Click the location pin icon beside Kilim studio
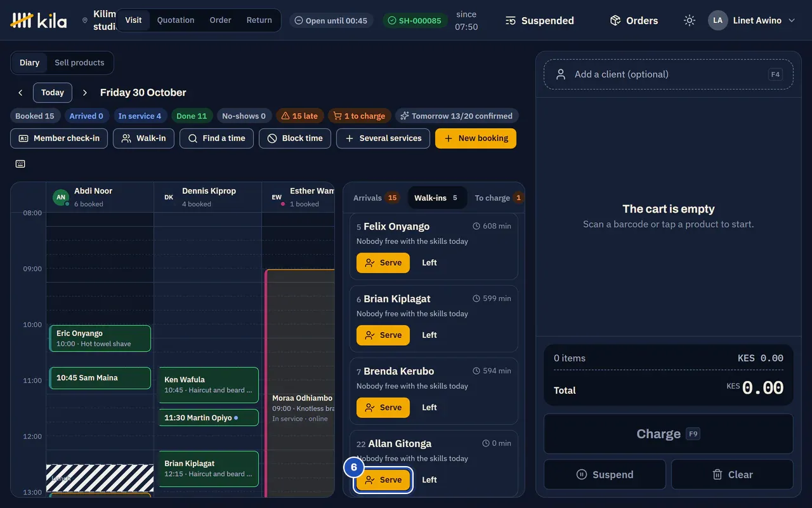Viewport: 812px width, 508px height. 84,20
